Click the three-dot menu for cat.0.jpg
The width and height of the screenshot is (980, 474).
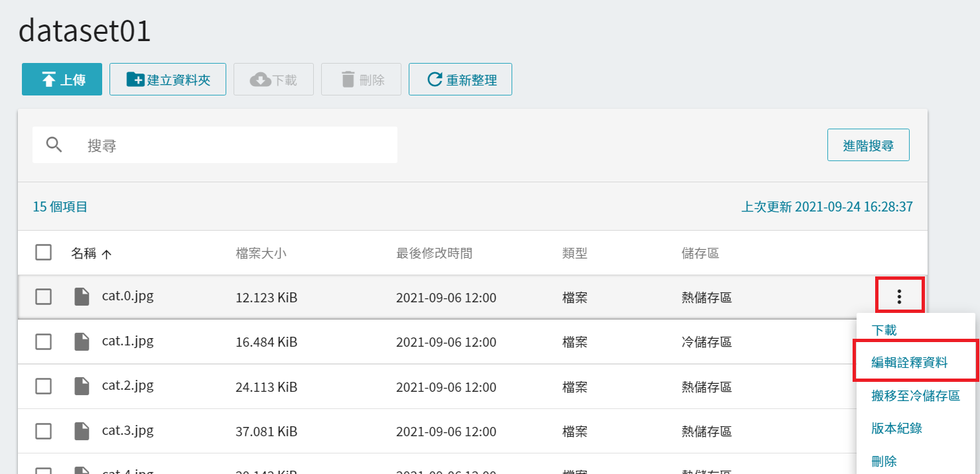[x=899, y=296]
